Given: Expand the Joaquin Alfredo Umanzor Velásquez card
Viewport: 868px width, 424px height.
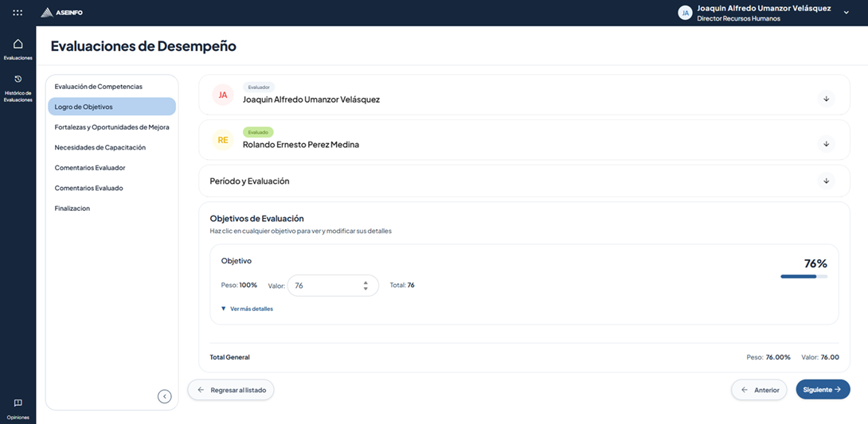Looking at the screenshot, I should [826, 99].
